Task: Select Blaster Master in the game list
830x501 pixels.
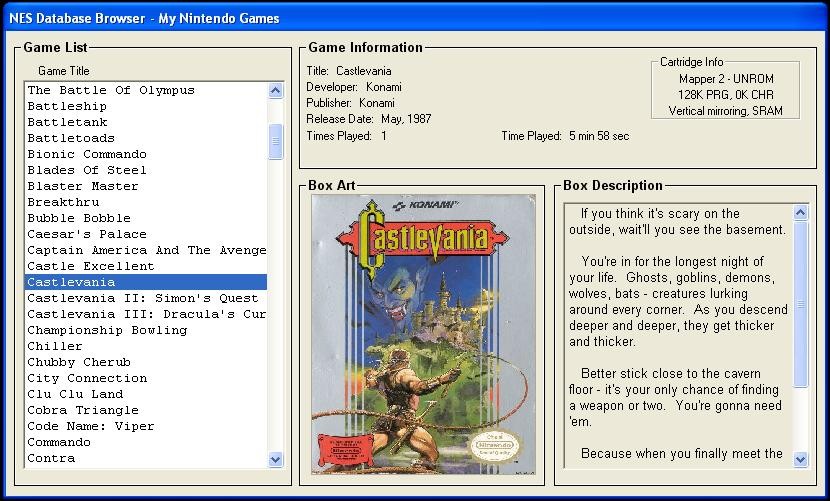Action: (146, 186)
